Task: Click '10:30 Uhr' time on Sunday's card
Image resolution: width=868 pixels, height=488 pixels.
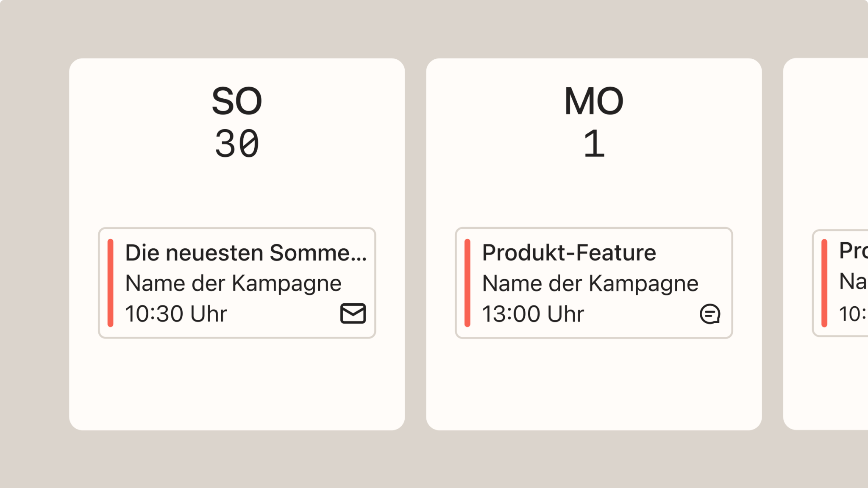Action: pyautogui.click(x=176, y=314)
